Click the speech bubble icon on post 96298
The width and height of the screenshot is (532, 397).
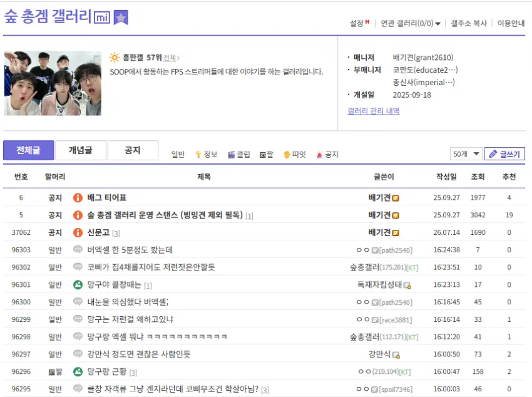pyautogui.click(x=78, y=336)
